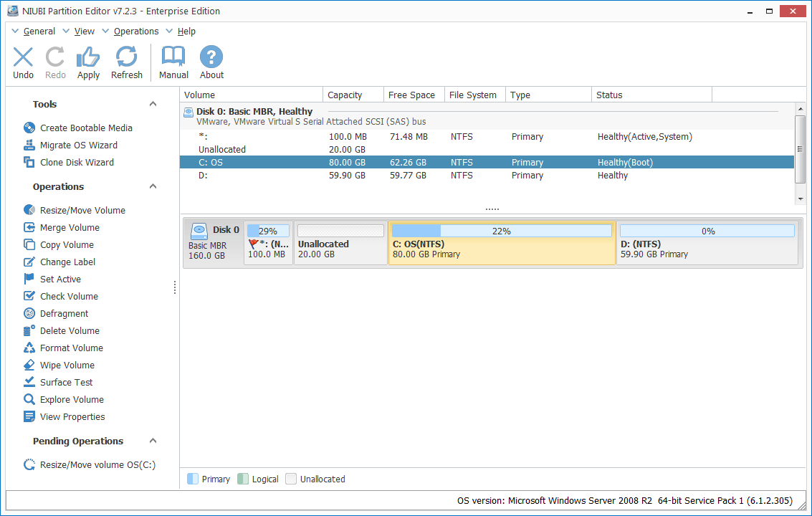Click the Merge Volume icon
The width and height of the screenshot is (812, 516).
tap(29, 227)
